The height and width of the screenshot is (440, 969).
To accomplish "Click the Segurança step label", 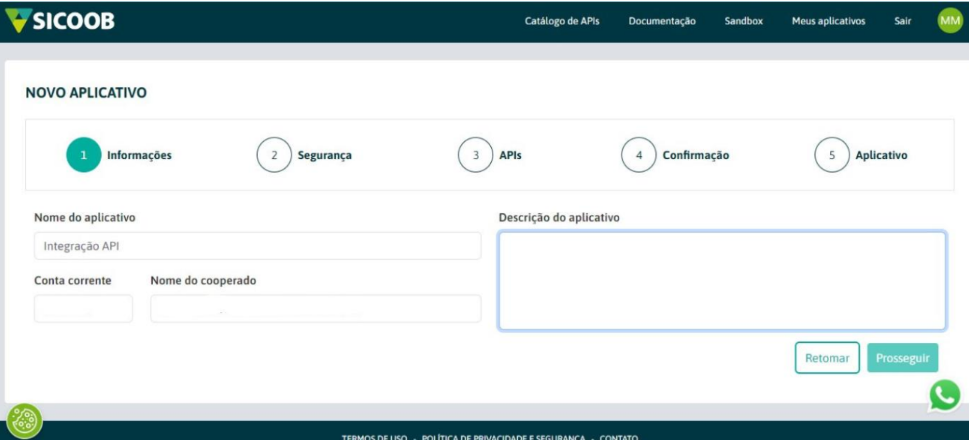I will (324, 156).
